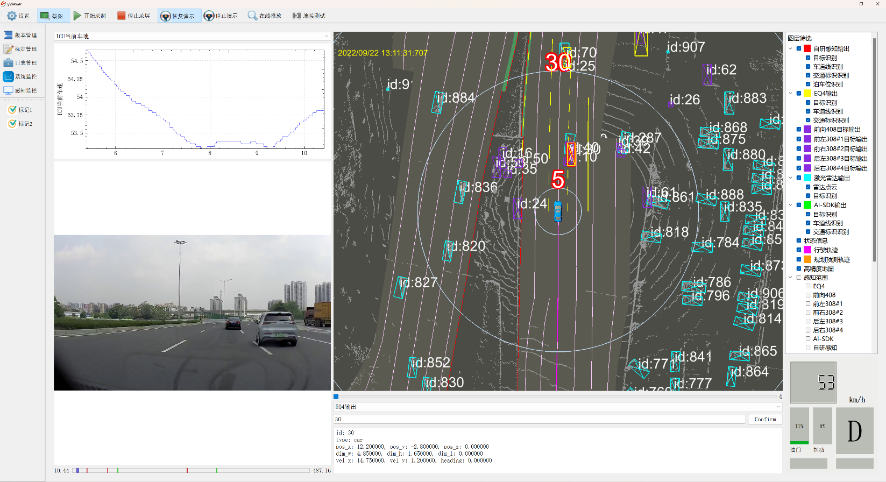
Task: Click the id input field containing 30
Action: point(540,419)
